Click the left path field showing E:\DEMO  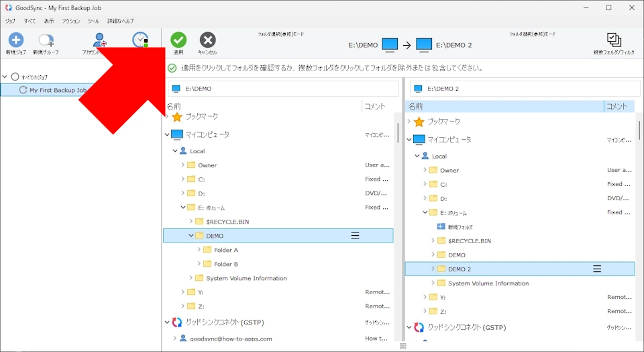283,89
